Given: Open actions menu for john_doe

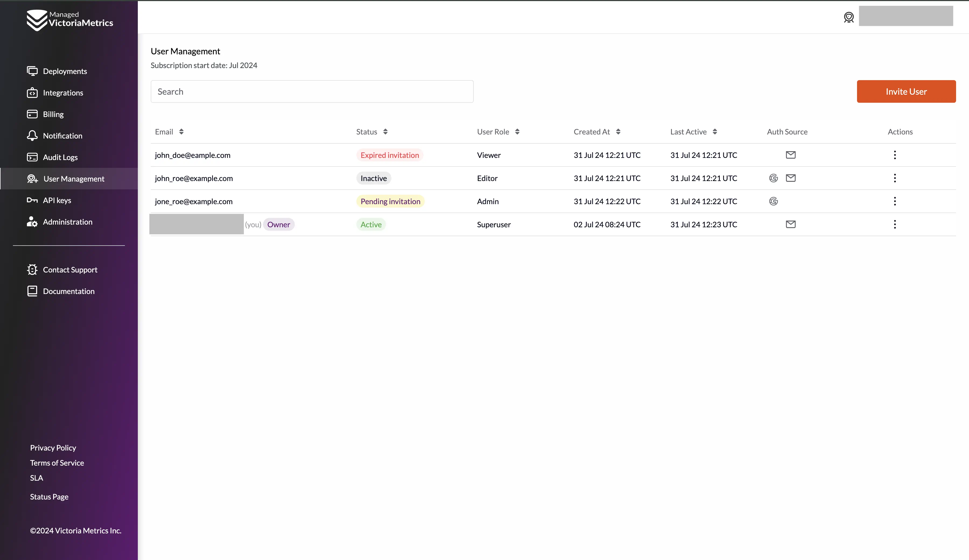Looking at the screenshot, I should click(894, 155).
